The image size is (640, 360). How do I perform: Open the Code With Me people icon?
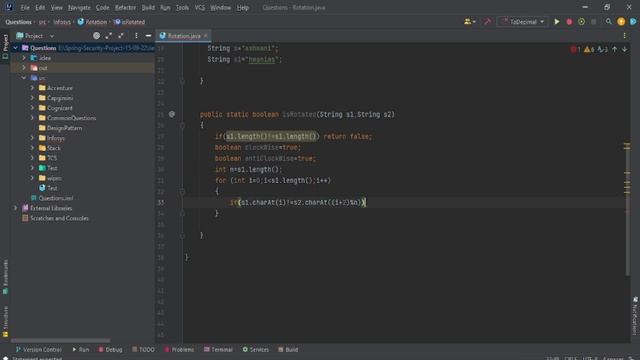469,22
